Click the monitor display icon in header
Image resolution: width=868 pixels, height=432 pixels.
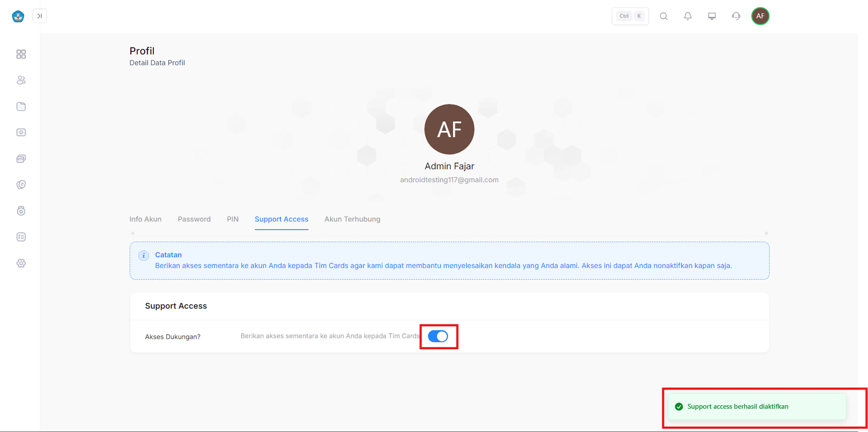point(712,16)
